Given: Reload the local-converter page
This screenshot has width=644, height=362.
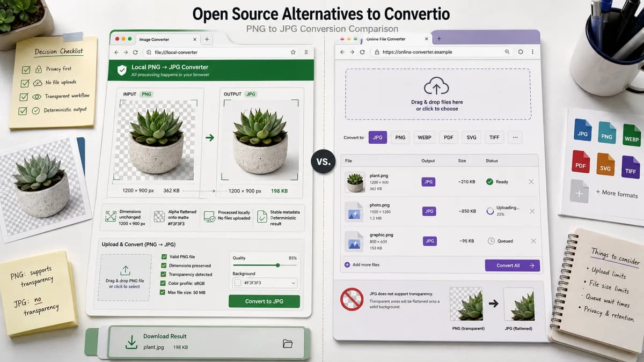Looking at the screenshot, I should (x=135, y=53).
